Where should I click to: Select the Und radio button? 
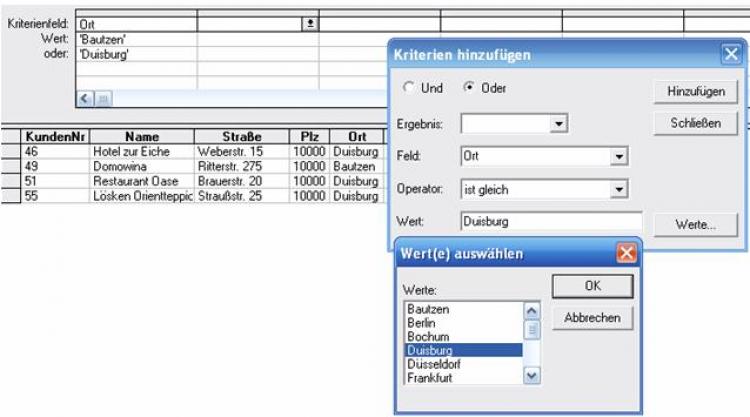point(408,89)
